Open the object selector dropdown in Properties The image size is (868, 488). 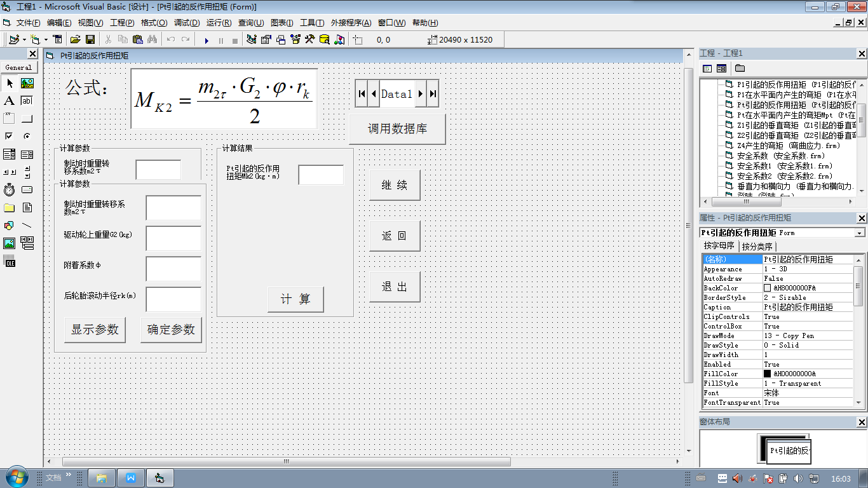point(860,233)
